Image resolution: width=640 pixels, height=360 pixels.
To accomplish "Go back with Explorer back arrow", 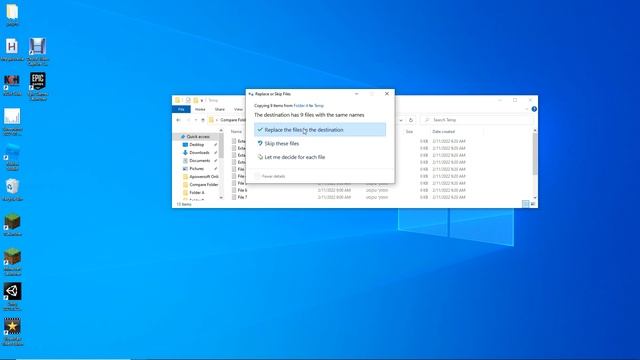I will pyautogui.click(x=178, y=120).
